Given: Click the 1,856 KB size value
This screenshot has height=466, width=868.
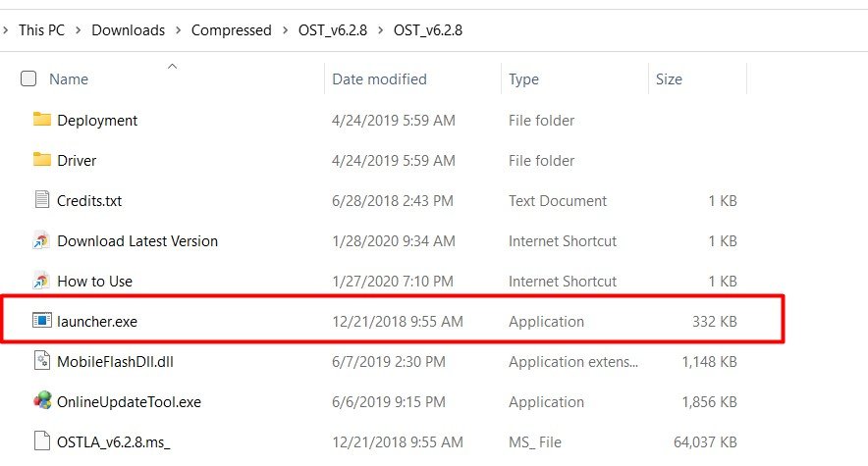Looking at the screenshot, I should (709, 402).
